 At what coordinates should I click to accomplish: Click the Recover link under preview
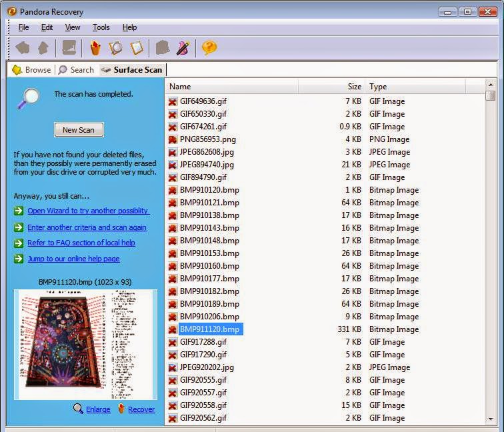tap(141, 409)
